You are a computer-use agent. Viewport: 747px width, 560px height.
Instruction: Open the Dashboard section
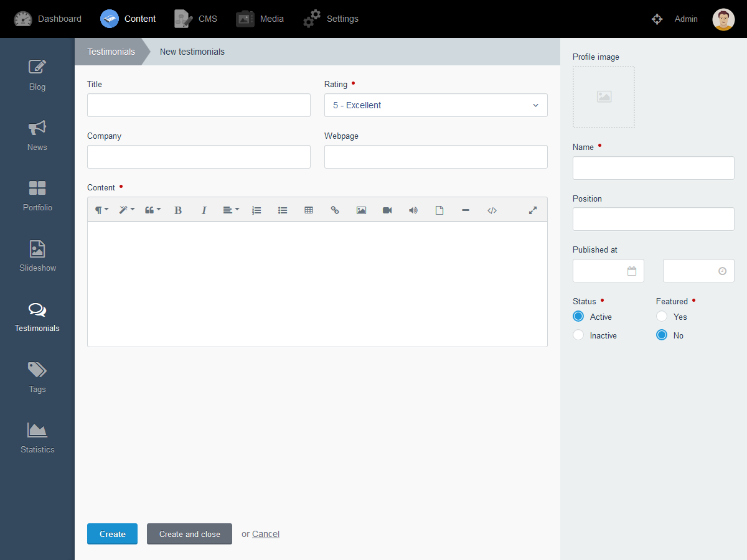coord(48,19)
